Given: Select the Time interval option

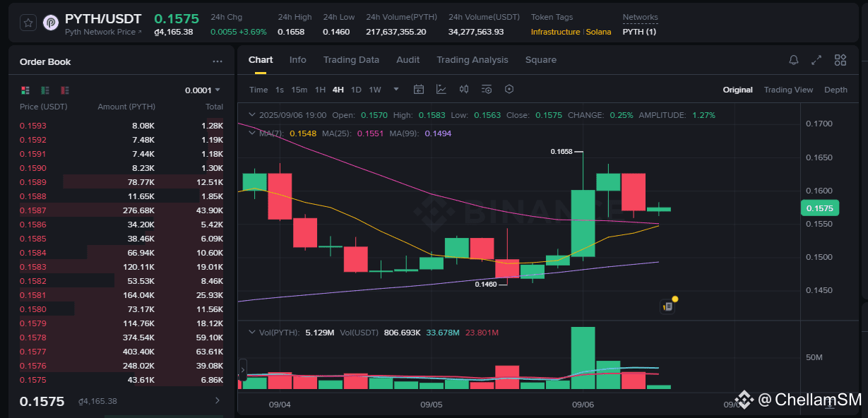Looking at the screenshot, I should [258, 90].
